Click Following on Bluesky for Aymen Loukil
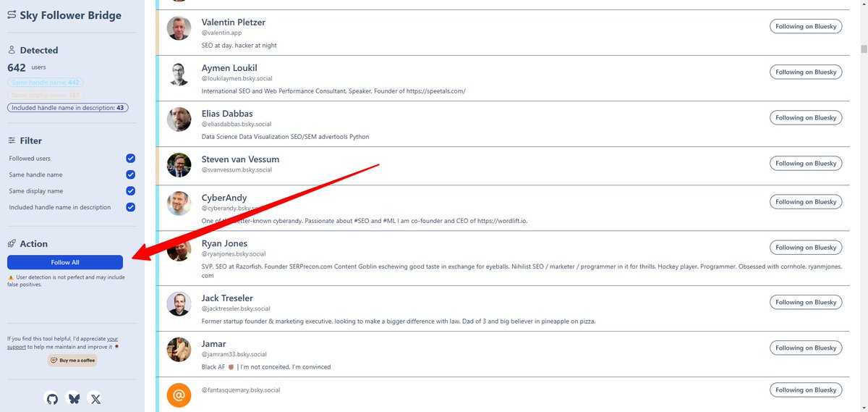 pos(806,72)
